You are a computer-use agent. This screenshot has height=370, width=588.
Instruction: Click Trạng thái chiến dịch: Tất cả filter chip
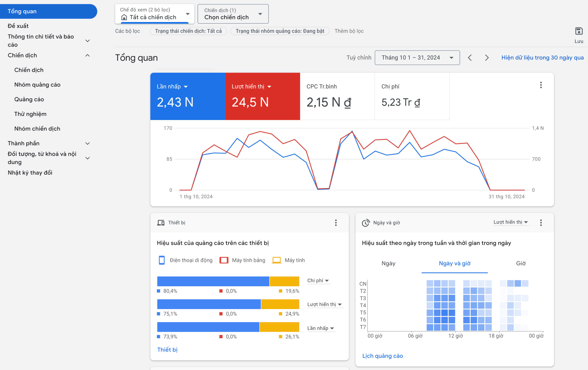click(188, 31)
